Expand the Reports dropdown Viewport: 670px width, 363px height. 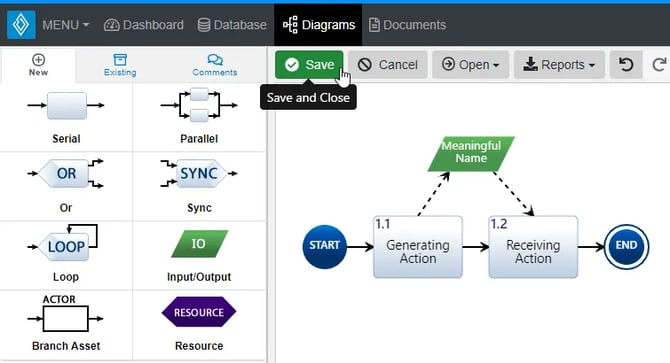coord(559,65)
